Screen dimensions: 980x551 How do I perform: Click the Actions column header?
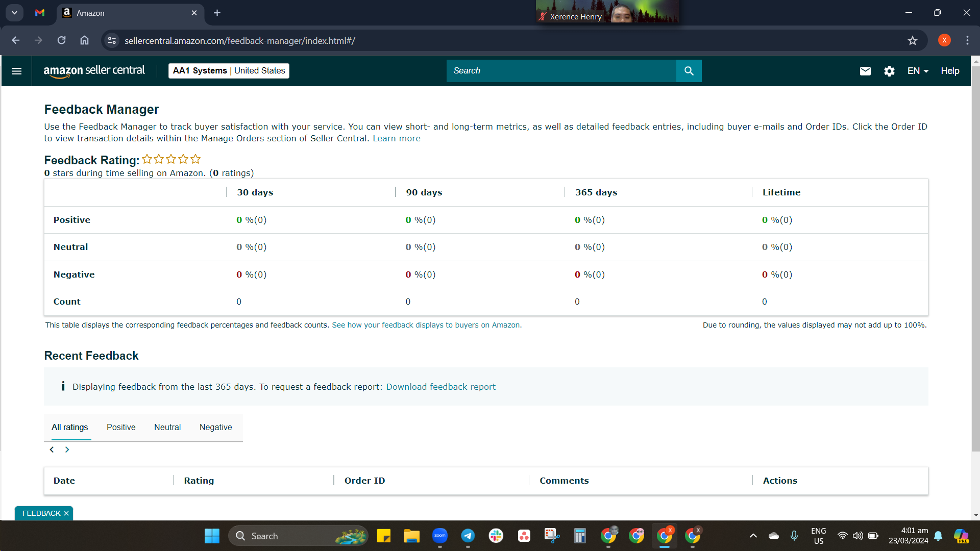[x=780, y=481]
